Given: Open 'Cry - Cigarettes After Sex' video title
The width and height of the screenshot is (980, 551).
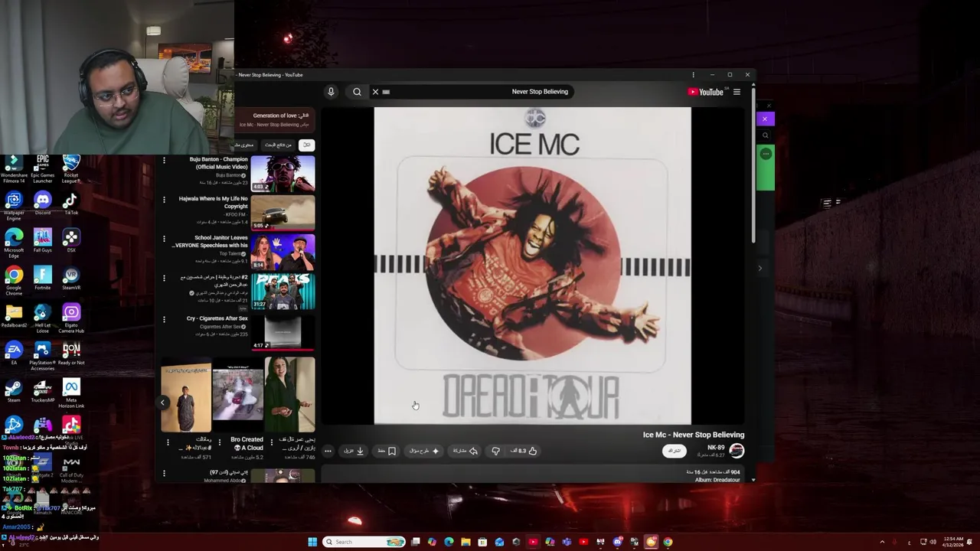Looking at the screenshot, I should [x=217, y=318].
